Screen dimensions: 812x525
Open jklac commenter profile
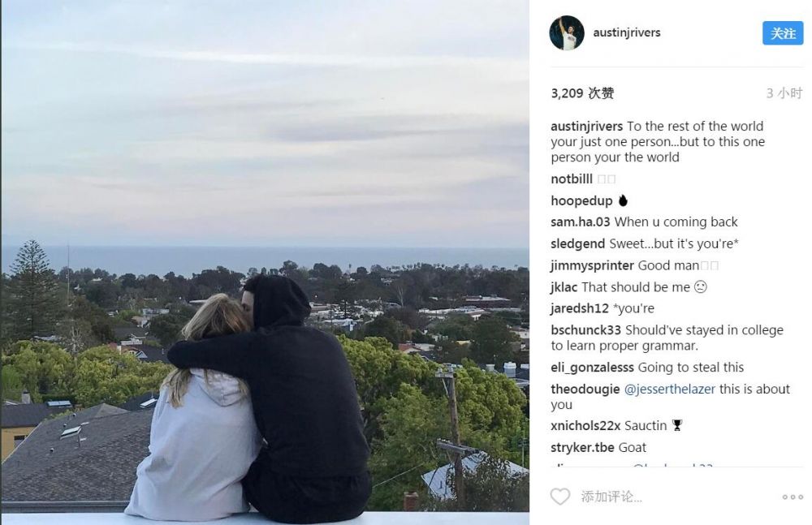[x=564, y=287]
